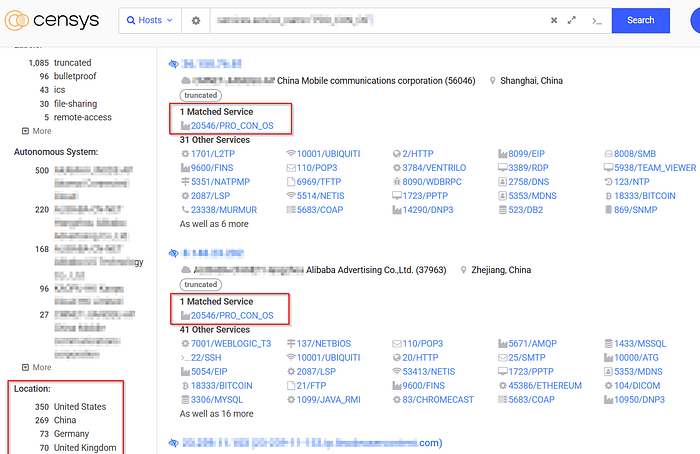
Task: Click the truncated tag on China Mobile host
Action: 200,95
